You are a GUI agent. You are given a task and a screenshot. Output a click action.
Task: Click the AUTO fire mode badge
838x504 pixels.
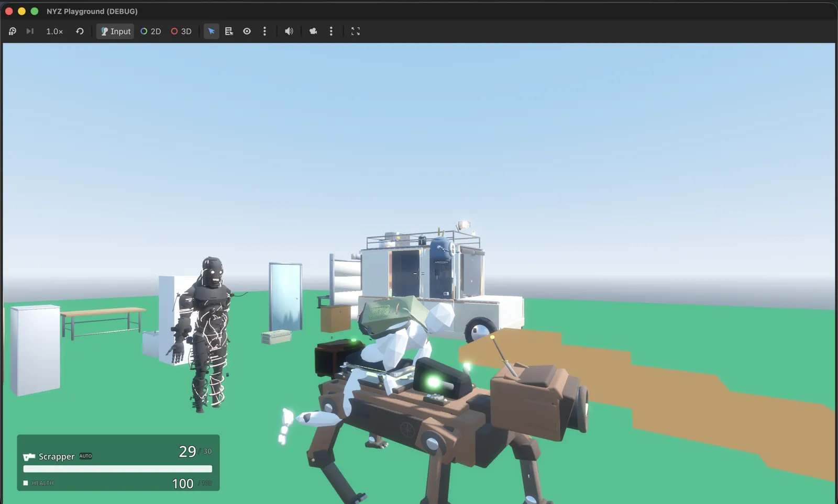(85, 456)
